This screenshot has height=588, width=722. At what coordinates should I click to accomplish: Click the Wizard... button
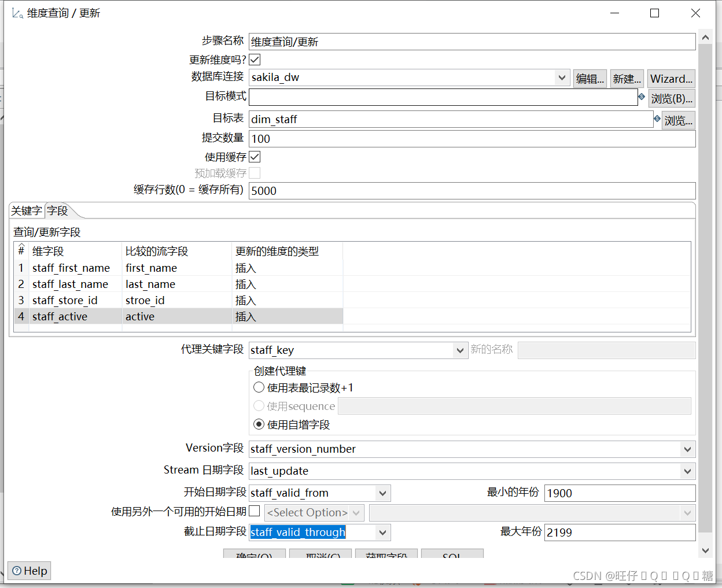(671, 79)
